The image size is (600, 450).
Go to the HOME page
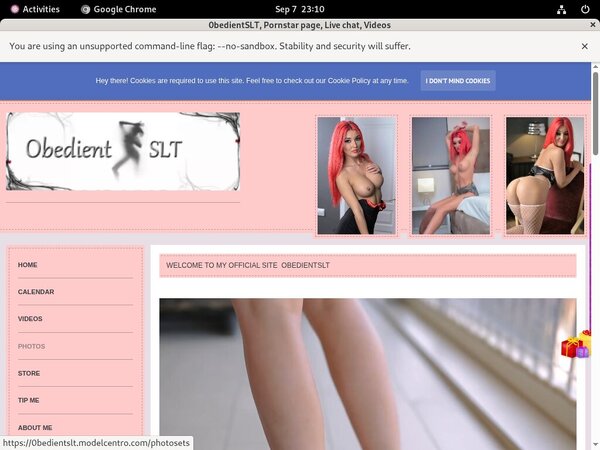coord(28,265)
